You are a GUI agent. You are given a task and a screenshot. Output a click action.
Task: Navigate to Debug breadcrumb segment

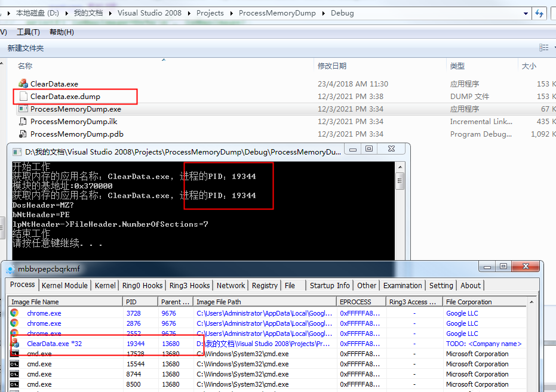point(342,13)
